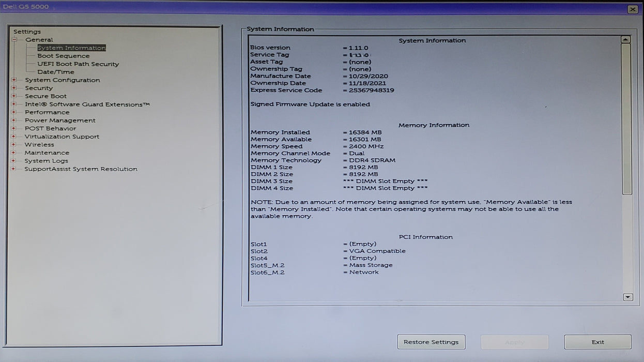Expand the Maintenance node
This screenshot has width=644, height=362.
click(x=14, y=153)
